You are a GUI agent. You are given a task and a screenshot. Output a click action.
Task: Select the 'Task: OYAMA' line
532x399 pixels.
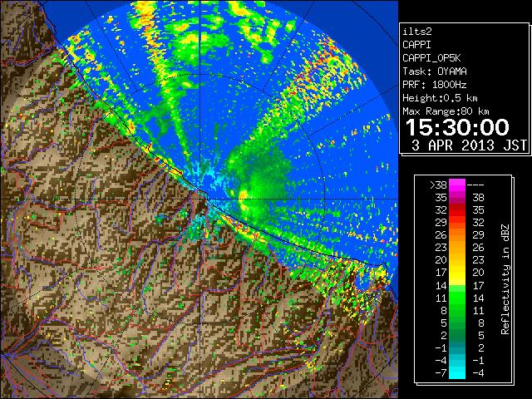point(434,71)
